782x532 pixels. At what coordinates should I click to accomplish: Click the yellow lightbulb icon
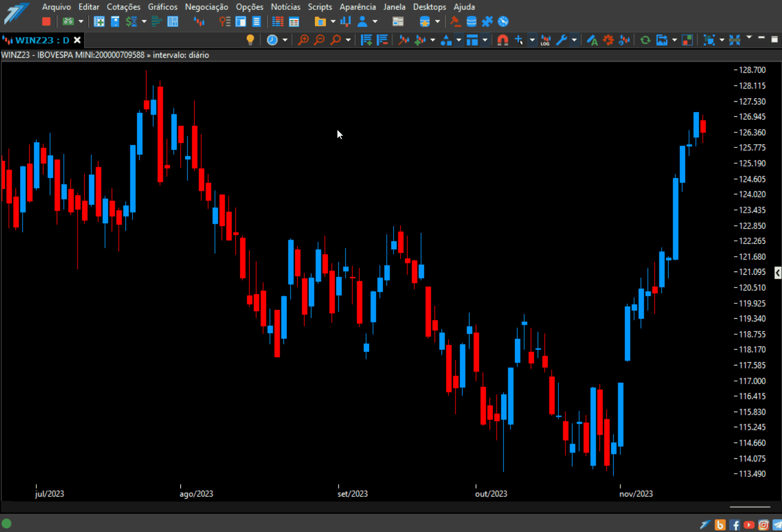pos(251,40)
